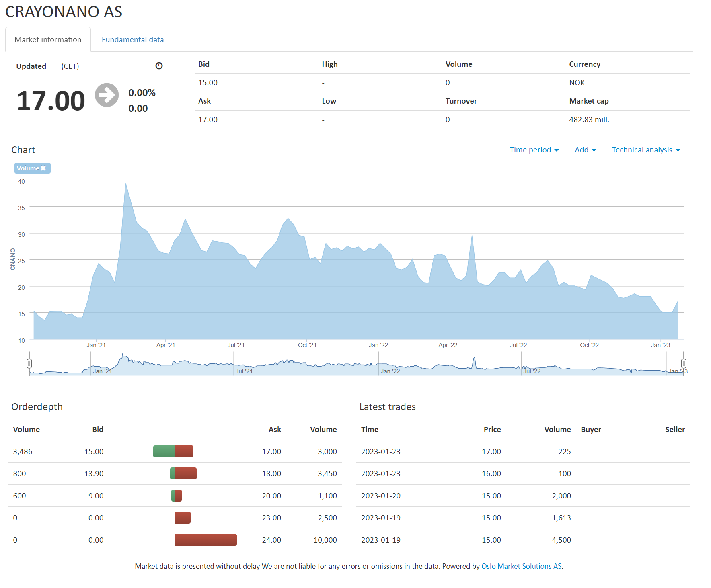This screenshot has height=588, width=711.
Task: Click the Ask column header in Orderdepth
Action: [x=275, y=429]
